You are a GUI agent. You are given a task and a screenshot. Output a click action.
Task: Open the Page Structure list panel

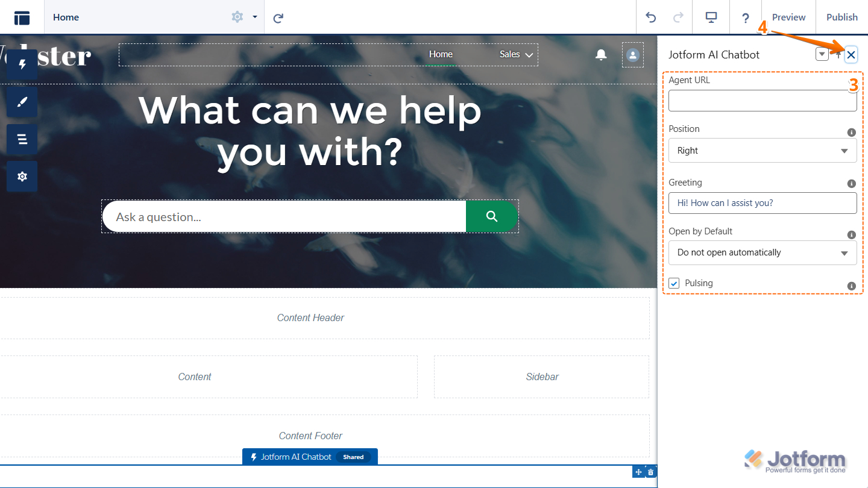(22, 140)
